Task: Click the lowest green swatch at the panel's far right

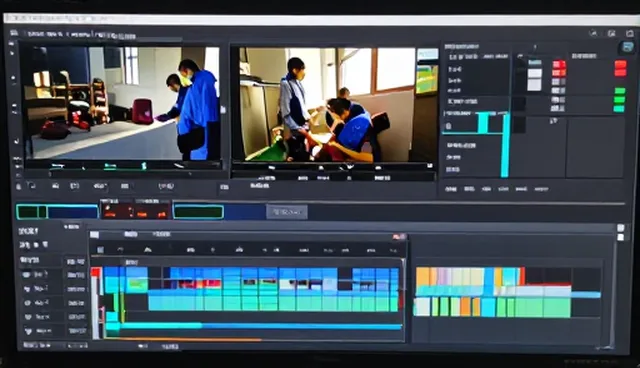Action: [619, 109]
